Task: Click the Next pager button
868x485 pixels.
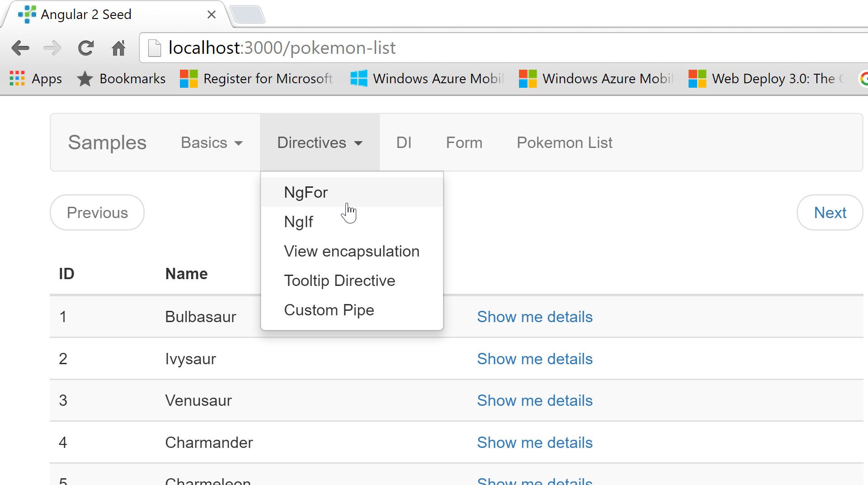Action: click(x=830, y=213)
